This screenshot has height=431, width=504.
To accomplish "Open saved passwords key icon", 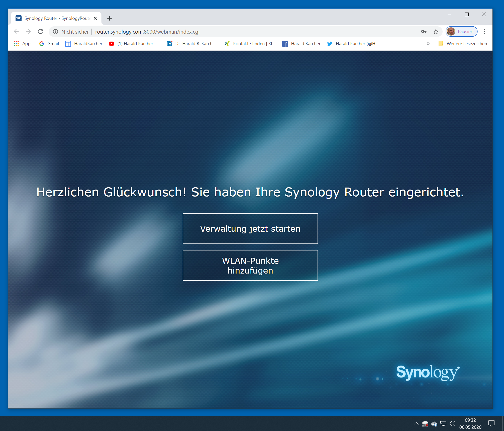I will 424,32.
